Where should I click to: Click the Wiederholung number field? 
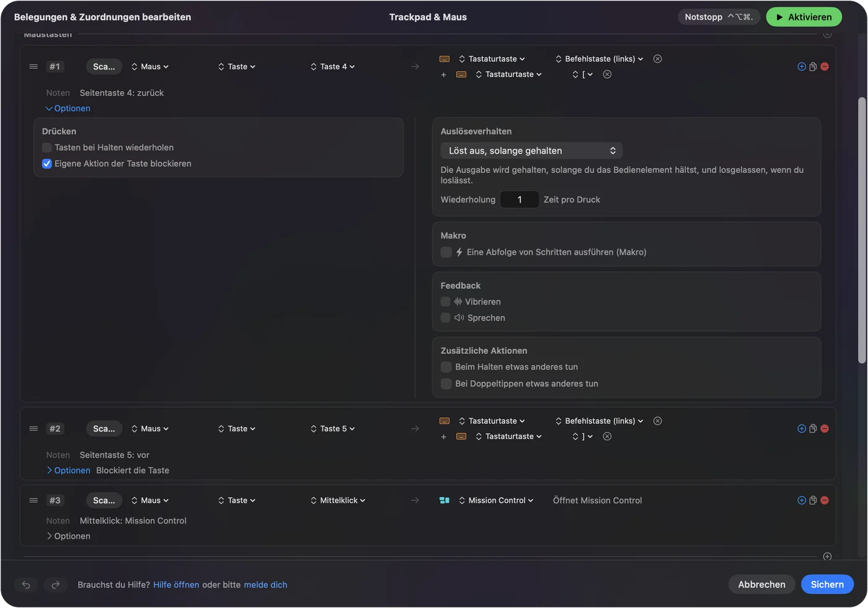point(520,200)
